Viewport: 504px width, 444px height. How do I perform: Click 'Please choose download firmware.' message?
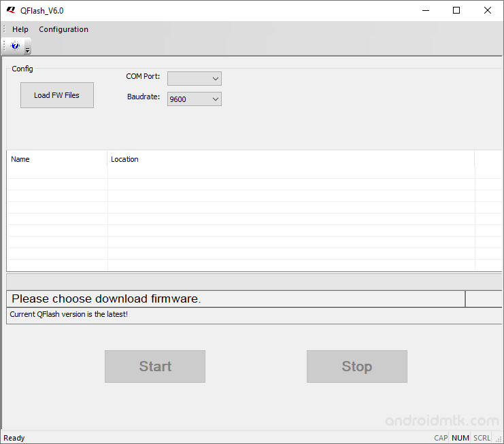coord(106,298)
